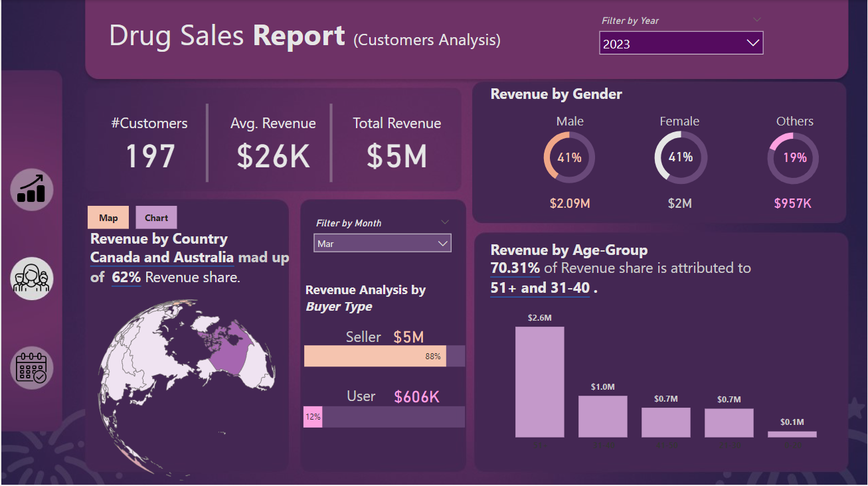Switch to the Map view
Screen dimensions: 868x486
108,218
